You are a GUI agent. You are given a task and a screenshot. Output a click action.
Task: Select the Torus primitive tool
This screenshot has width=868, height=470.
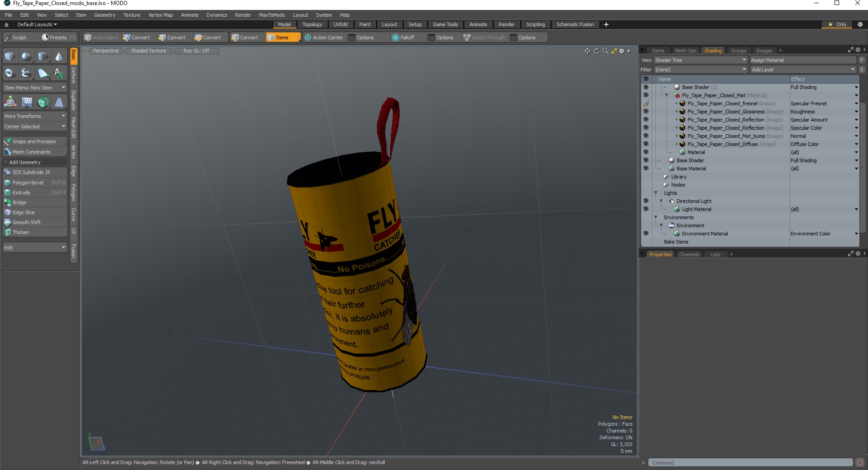click(10, 73)
